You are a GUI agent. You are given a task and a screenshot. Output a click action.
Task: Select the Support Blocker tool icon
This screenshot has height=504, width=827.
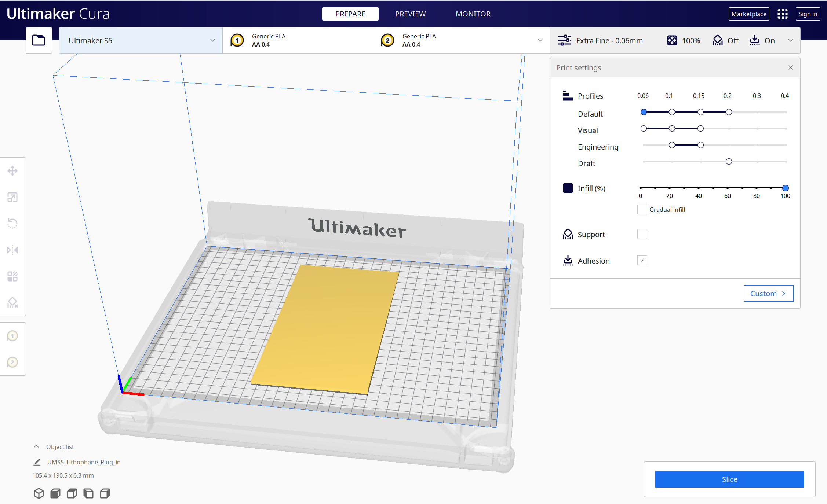12,303
